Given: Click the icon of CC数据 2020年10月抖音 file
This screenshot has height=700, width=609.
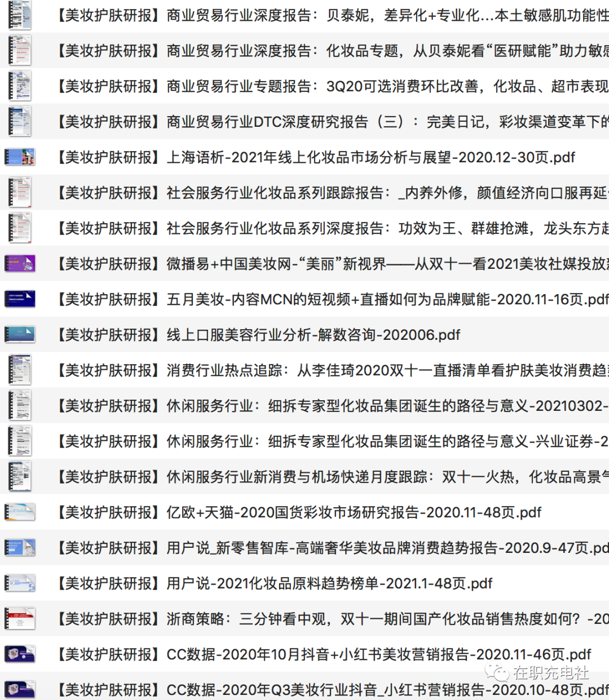Looking at the screenshot, I should coord(20,654).
